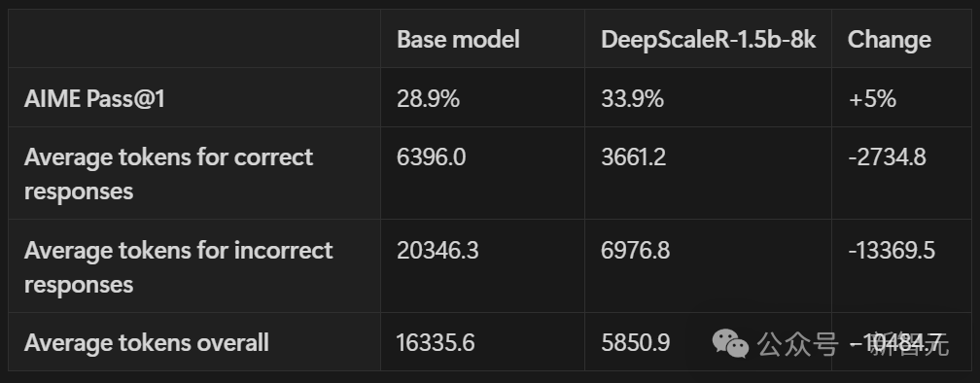
Task: Select the 6396.0 cell value
Action: tap(431, 157)
